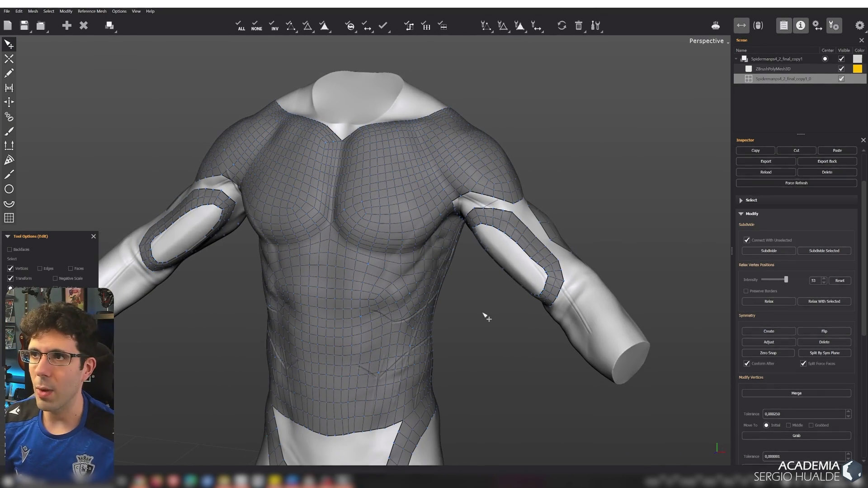The image size is (868, 488).
Task: Select the Edit tool in left toolbar
Action: [x=9, y=44]
